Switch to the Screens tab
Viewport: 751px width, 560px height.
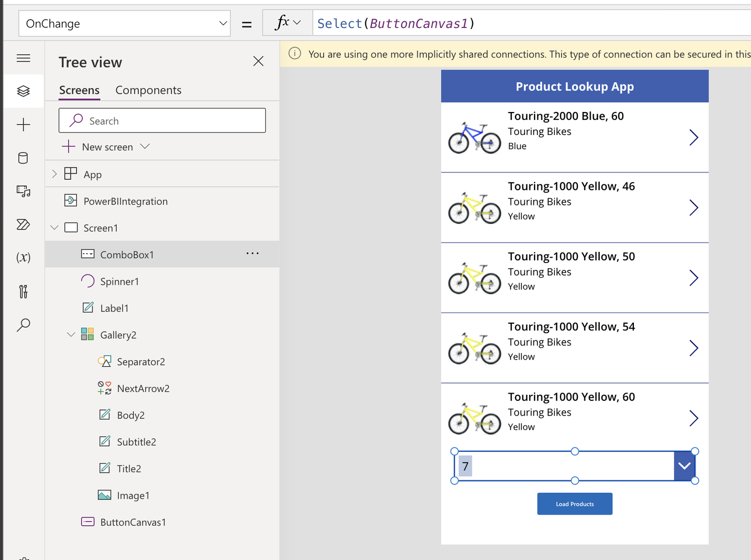point(80,90)
